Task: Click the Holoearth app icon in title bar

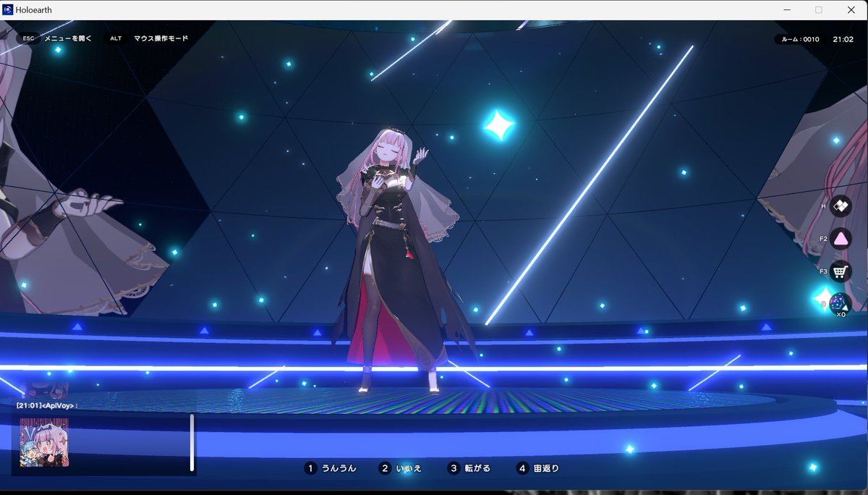Action: pos(8,10)
